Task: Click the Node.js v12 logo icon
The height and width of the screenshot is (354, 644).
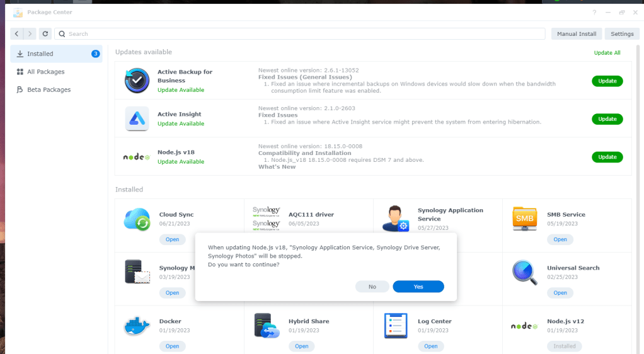Action: (x=524, y=326)
